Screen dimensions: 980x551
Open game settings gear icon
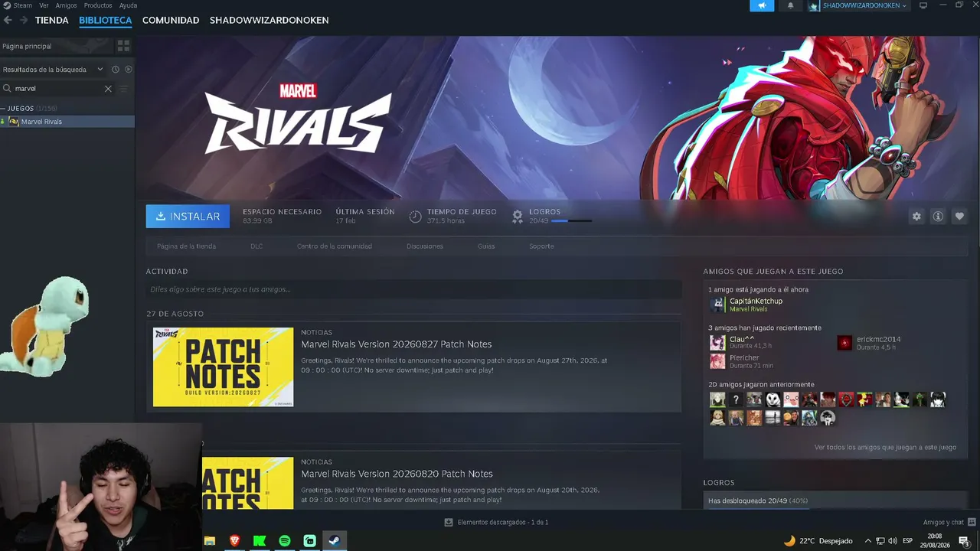(916, 217)
